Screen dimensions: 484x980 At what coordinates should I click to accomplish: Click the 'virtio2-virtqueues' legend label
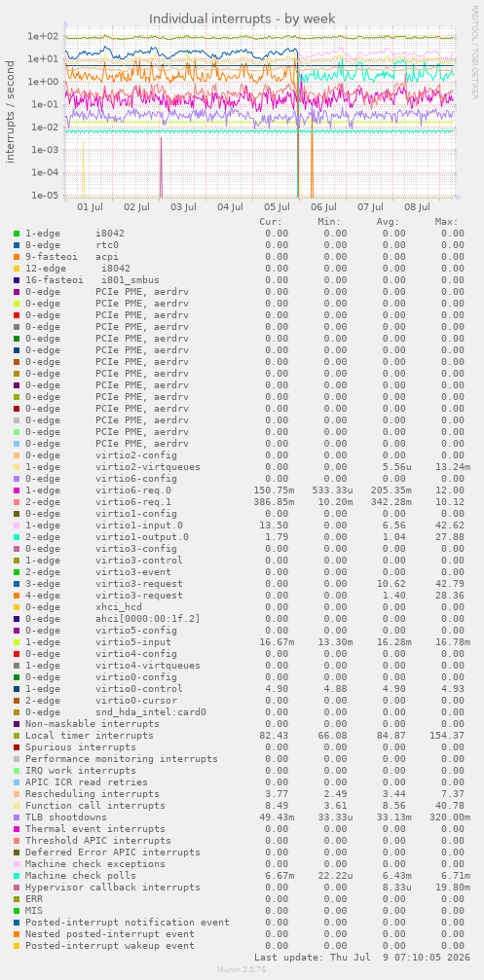click(x=148, y=467)
